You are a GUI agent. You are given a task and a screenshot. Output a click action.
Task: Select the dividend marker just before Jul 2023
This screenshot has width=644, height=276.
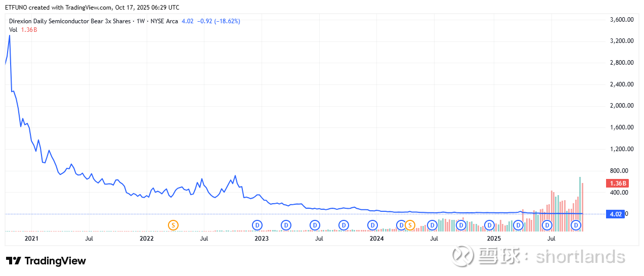tap(315, 224)
